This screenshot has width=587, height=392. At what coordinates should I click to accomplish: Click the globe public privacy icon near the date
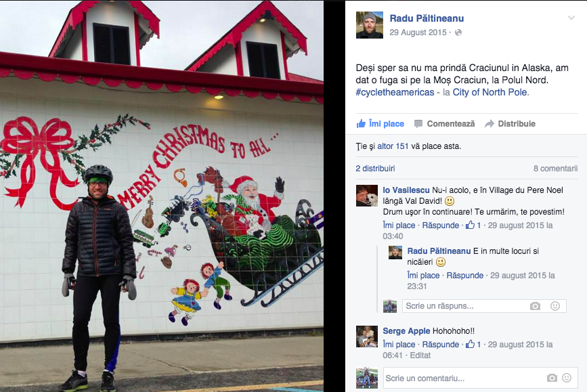[458, 32]
